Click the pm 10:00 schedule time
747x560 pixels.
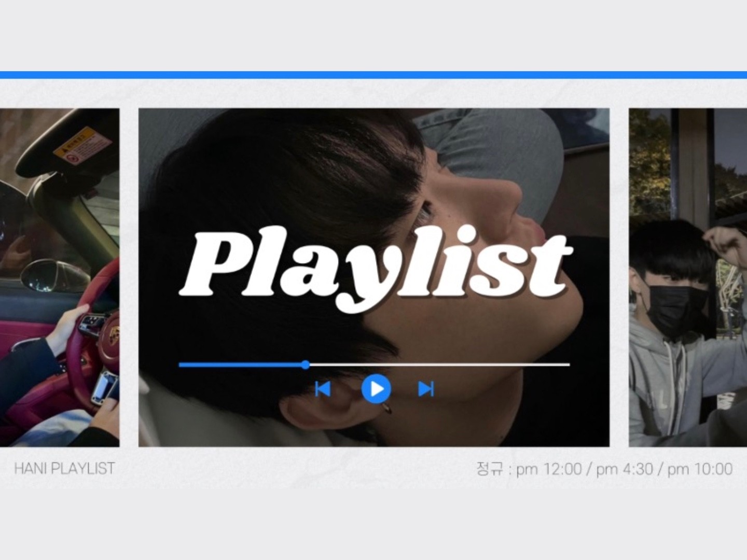point(700,469)
